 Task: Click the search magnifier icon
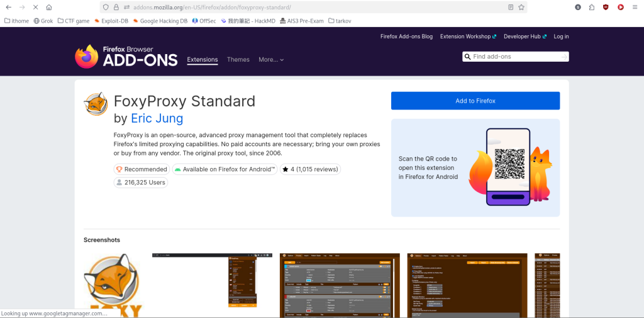pos(467,57)
